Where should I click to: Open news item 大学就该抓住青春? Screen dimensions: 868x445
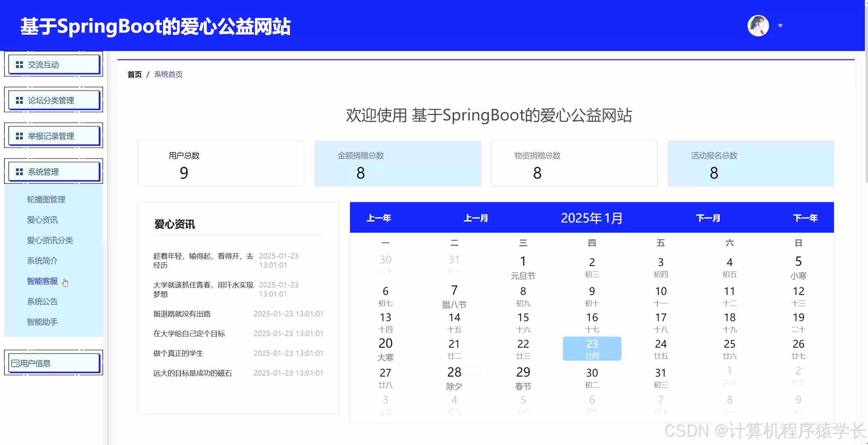pos(203,290)
